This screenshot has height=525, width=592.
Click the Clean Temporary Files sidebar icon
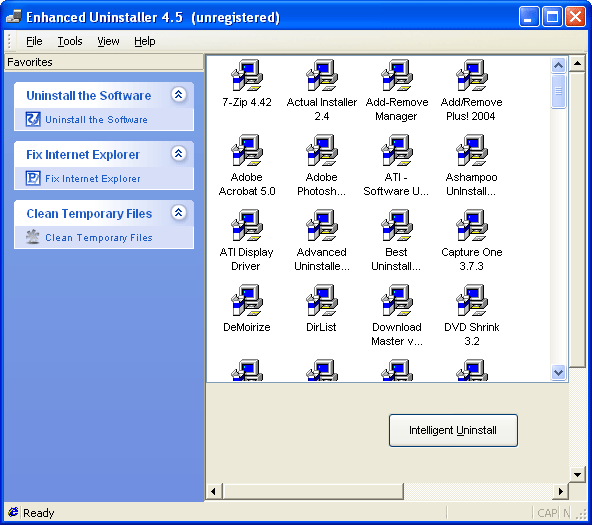[x=33, y=237]
